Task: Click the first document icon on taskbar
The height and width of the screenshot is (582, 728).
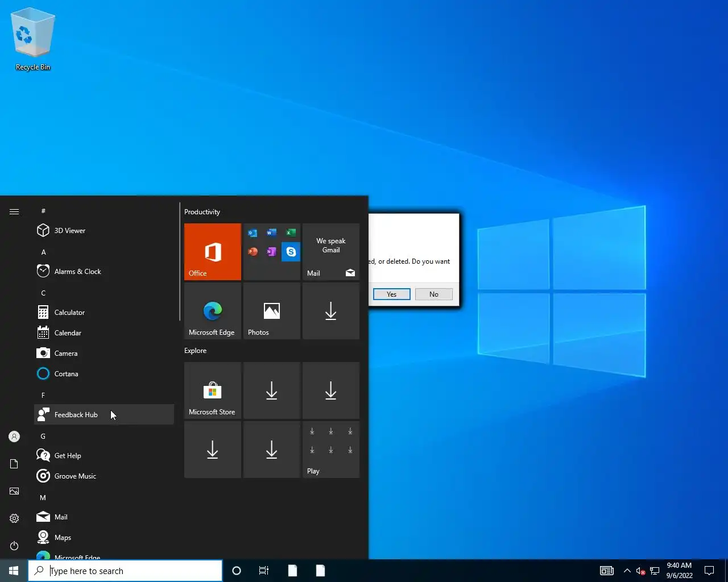Action: point(292,571)
